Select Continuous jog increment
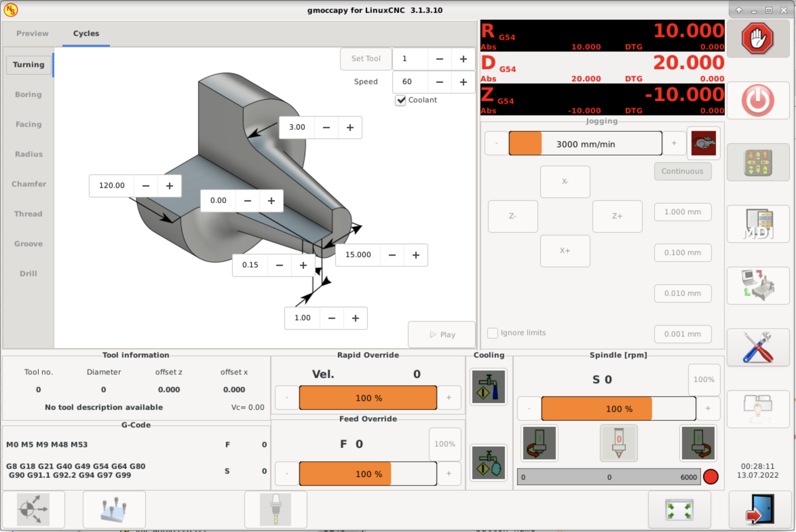796x532 pixels. pos(682,171)
